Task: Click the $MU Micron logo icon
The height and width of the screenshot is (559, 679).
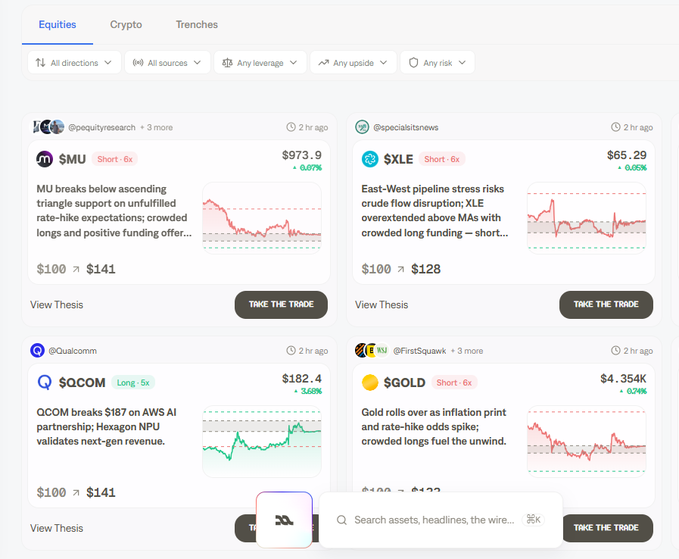Action: (x=44, y=159)
